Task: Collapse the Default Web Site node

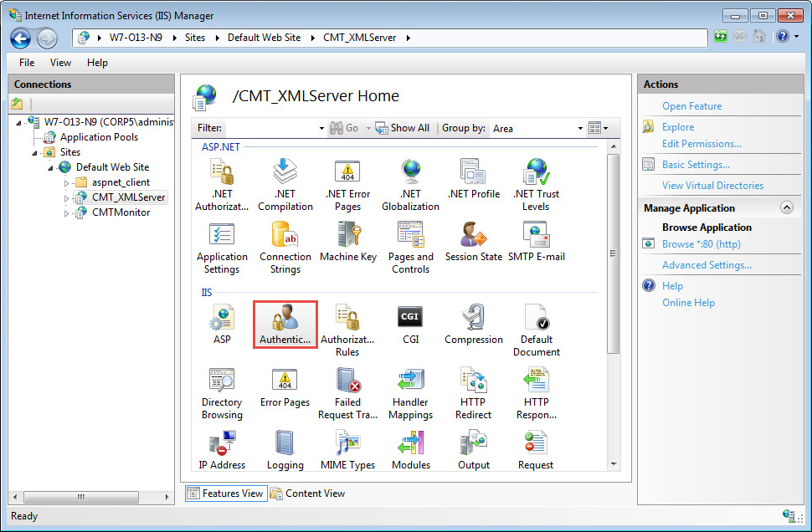Action: coord(51,167)
